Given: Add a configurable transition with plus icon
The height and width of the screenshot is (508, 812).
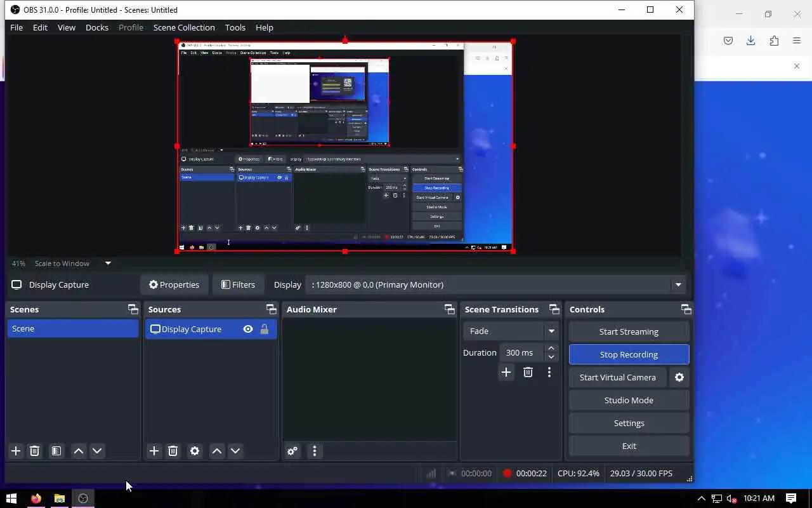Looking at the screenshot, I should click(506, 372).
